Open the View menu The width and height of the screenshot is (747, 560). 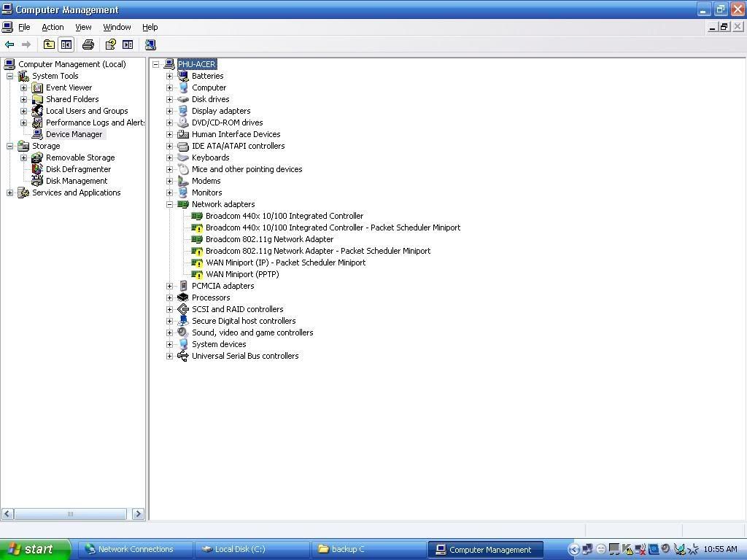click(x=83, y=27)
